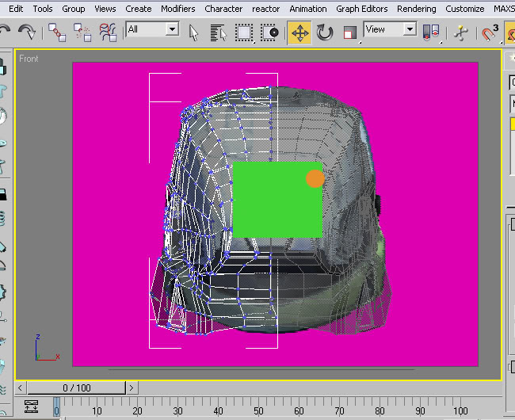Screen dimensions: 515x420
Task: Toggle the Mini Curve Editor button
Action: (x=32, y=407)
